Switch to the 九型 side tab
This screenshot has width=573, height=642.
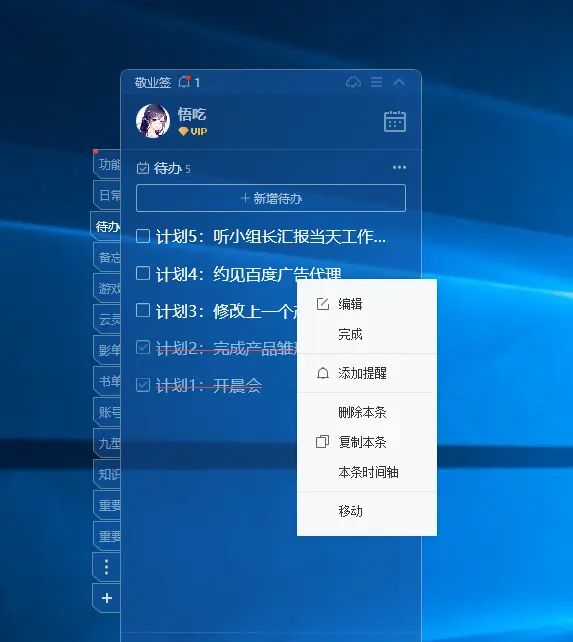107,443
